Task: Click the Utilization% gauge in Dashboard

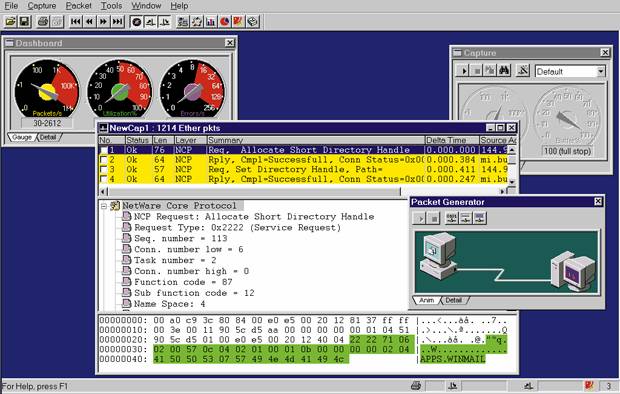Action: coord(119,89)
